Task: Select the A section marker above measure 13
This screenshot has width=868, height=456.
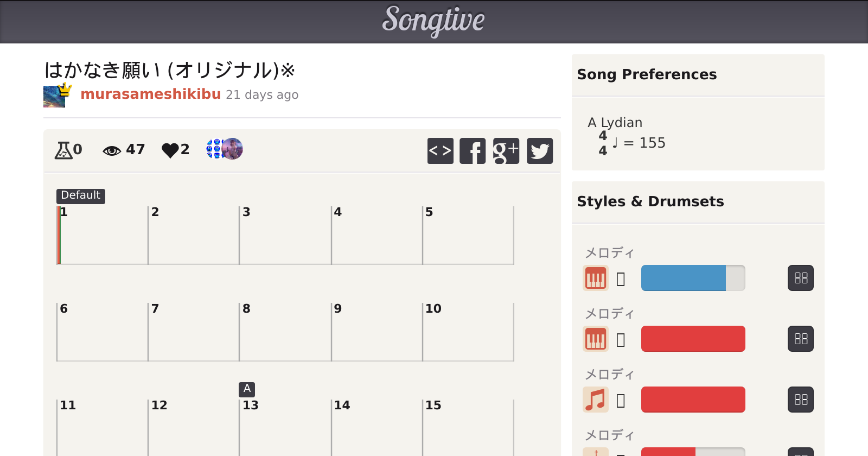Action: (247, 389)
